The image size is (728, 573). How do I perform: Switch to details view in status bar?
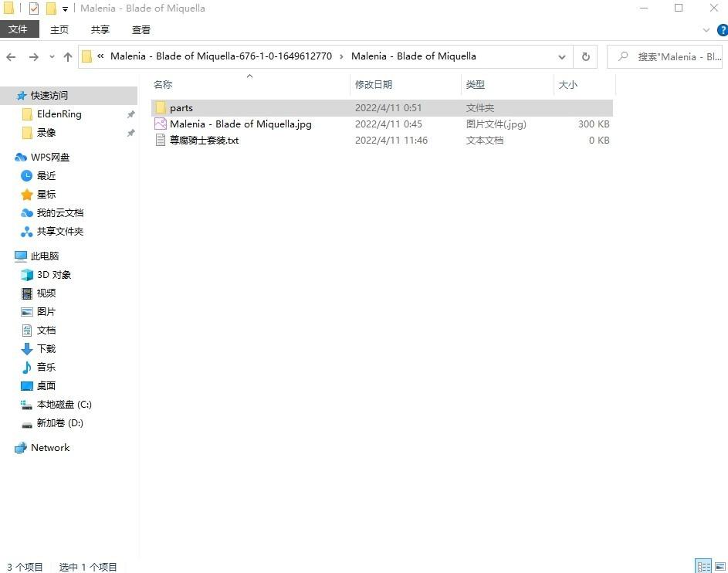click(703, 566)
